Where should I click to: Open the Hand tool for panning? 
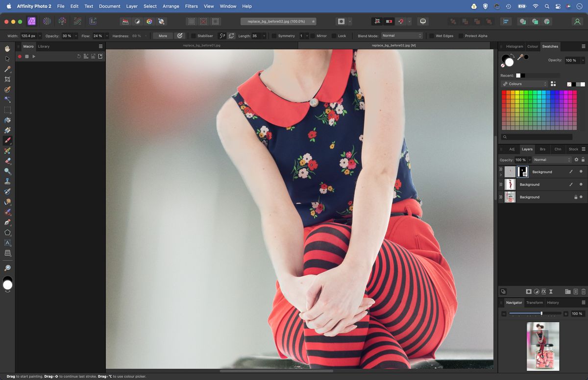click(x=7, y=48)
